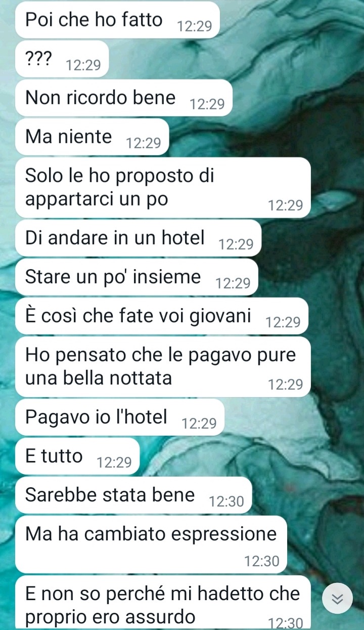Screen dimensions: 364x630
Task: Click the 12:29 timestamp beside '???'
Action: tap(83, 65)
